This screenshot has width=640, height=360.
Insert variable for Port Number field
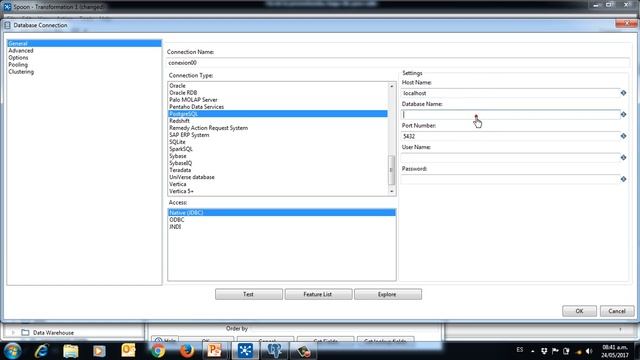pyautogui.click(x=623, y=136)
